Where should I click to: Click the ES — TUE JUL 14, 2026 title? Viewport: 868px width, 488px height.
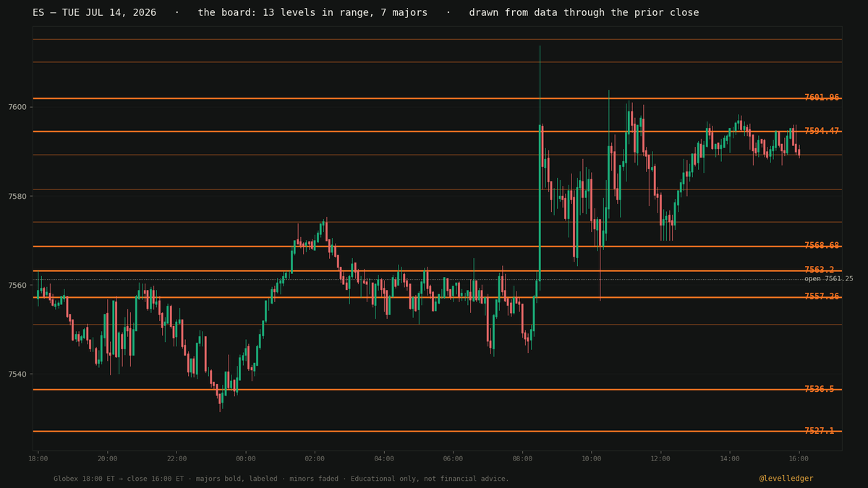pyautogui.click(x=94, y=13)
